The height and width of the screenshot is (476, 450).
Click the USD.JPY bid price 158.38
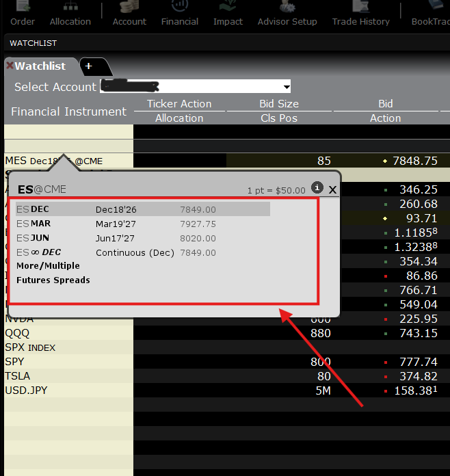416,391
